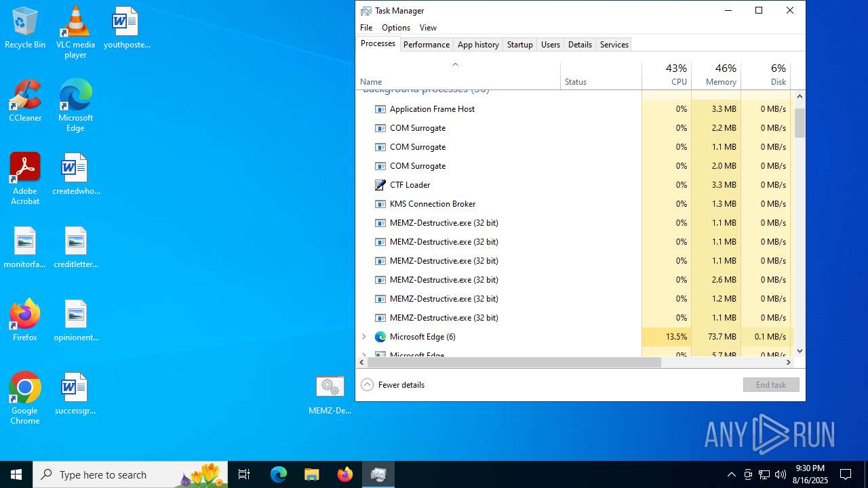Open the youthposte Word document icon
Image resolution: width=868 pixels, height=488 pixels.
click(x=127, y=28)
